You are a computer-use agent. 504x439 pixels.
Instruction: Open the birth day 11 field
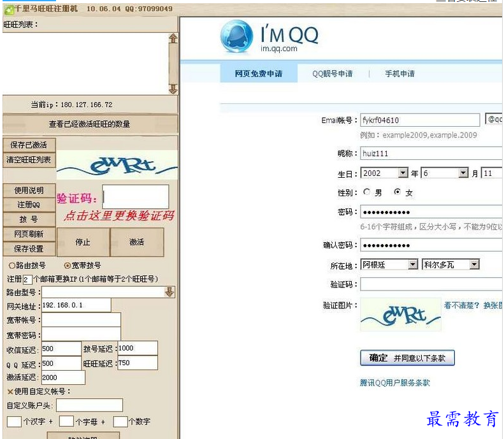(491, 173)
